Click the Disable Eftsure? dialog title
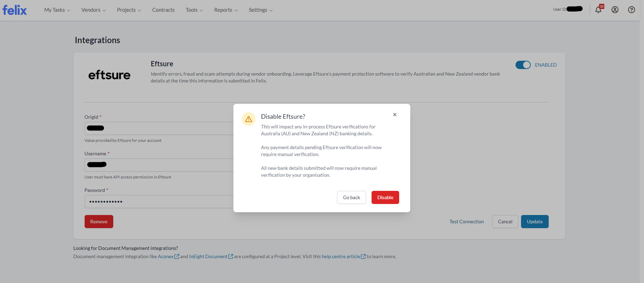Viewport: 644px width, 283px height. pyautogui.click(x=283, y=117)
